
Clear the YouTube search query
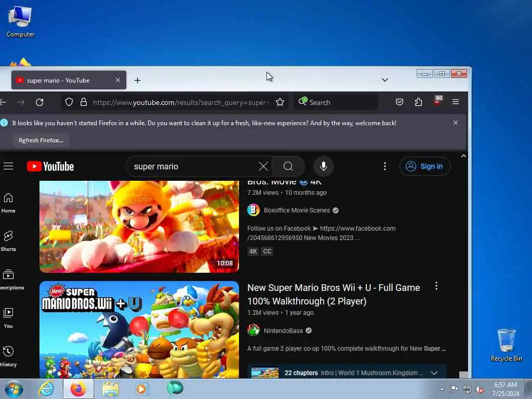coord(263,166)
